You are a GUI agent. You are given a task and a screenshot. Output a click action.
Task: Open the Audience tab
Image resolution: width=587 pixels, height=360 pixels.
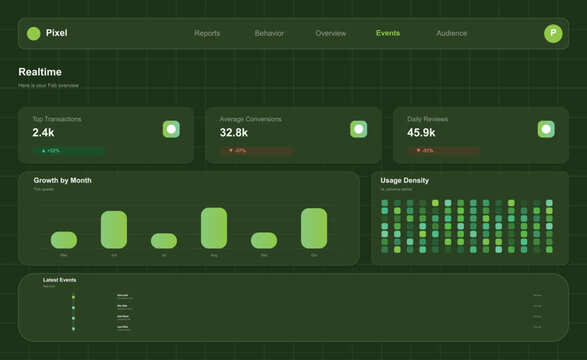point(451,33)
